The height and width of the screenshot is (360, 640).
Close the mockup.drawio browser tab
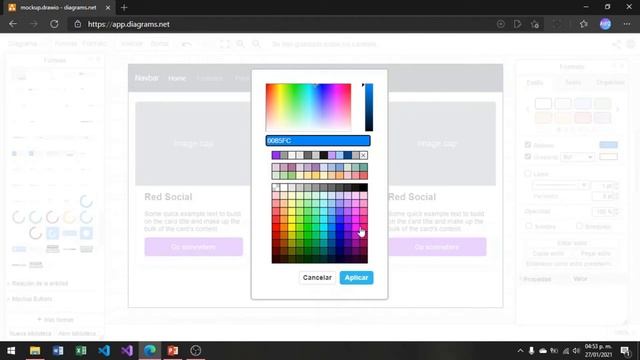tap(108, 7)
